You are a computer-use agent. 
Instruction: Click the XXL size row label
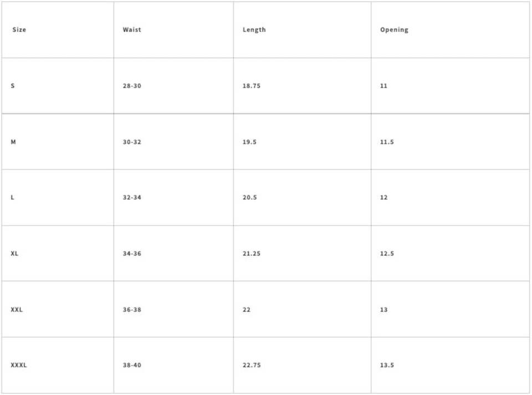[x=17, y=310]
